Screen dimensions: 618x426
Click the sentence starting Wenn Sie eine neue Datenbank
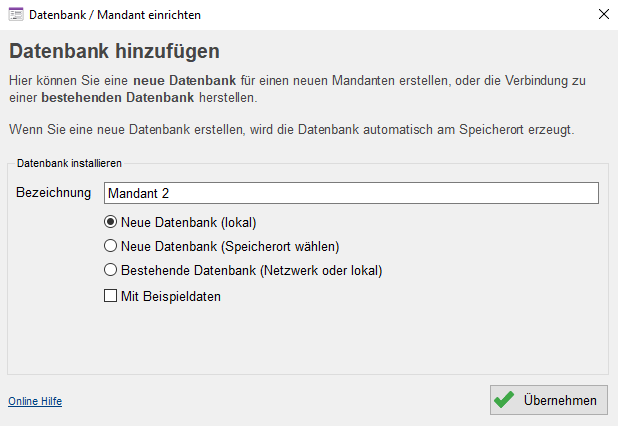point(292,130)
